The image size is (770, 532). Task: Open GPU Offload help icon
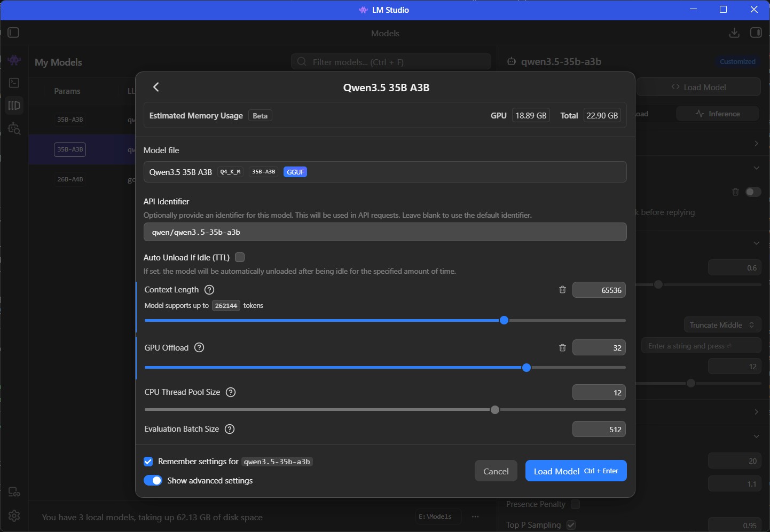(199, 347)
